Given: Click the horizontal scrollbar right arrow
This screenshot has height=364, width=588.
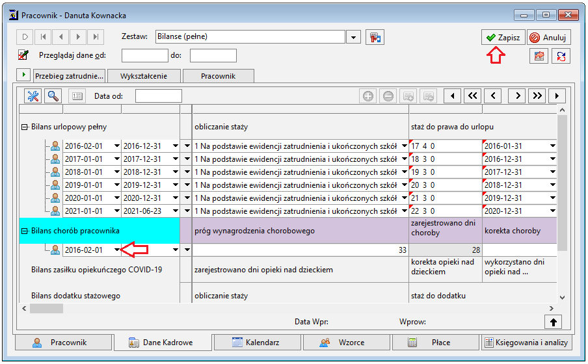Looking at the screenshot, I should pyautogui.click(x=552, y=309).
